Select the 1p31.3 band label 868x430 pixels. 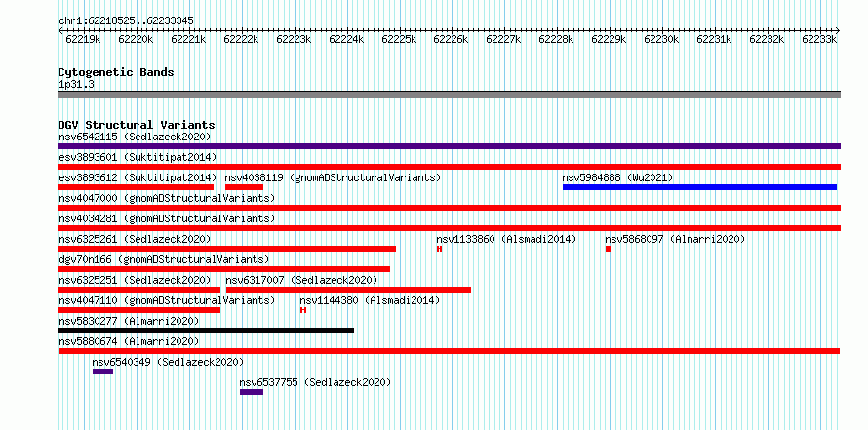[x=76, y=84]
